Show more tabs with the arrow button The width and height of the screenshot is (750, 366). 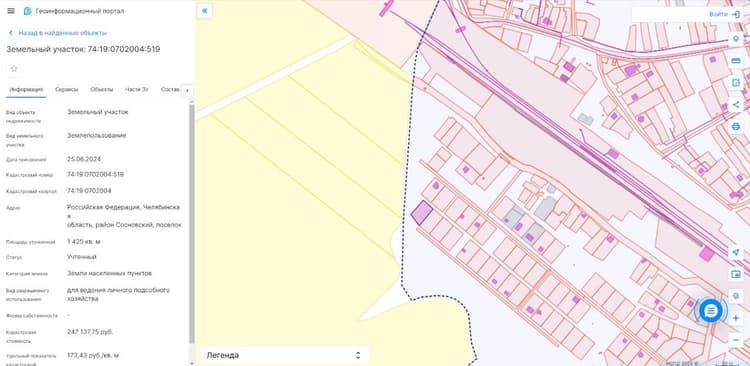(187, 90)
